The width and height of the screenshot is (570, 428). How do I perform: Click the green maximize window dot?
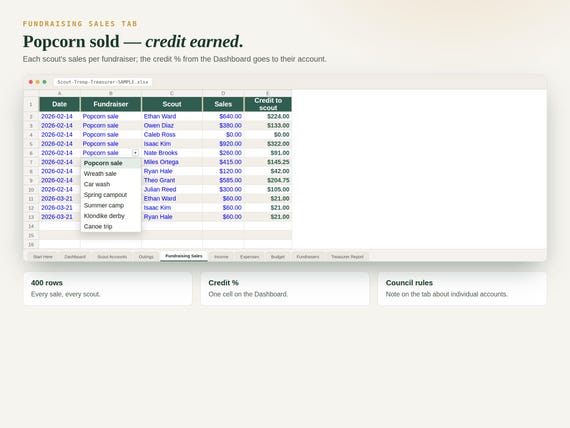coord(44,82)
